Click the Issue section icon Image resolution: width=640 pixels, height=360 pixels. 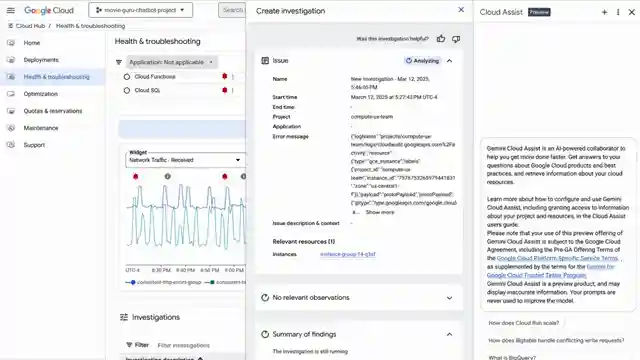click(265, 60)
